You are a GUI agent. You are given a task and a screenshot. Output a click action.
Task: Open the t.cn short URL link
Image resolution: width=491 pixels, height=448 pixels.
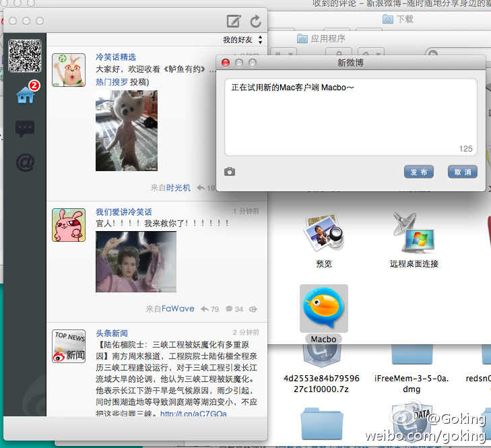click(193, 414)
